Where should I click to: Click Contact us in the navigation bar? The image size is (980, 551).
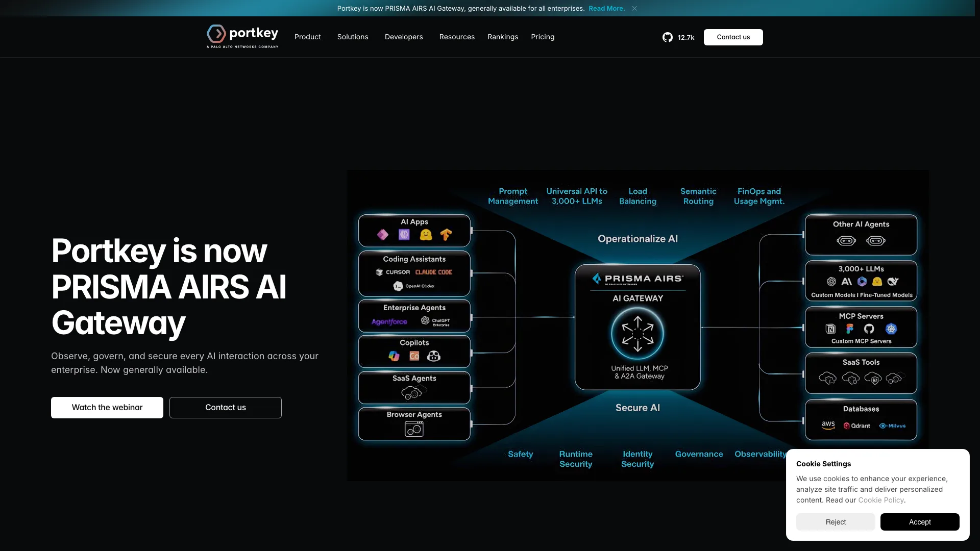click(x=733, y=37)
